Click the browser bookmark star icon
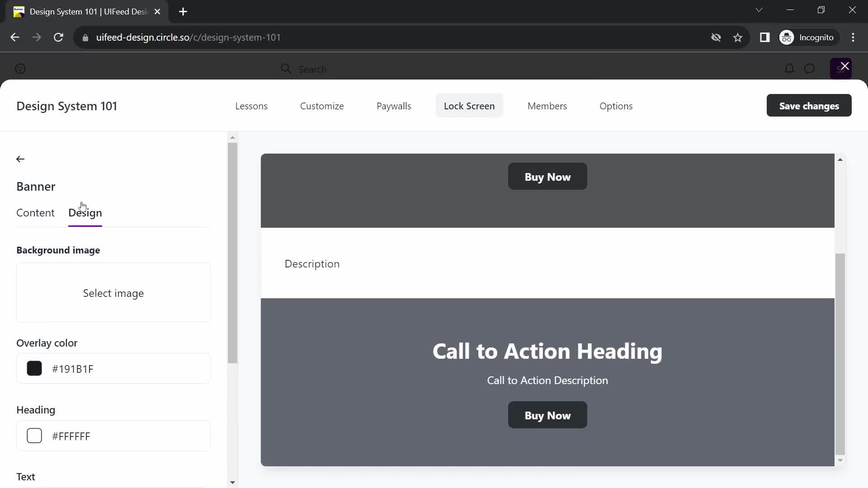Image resolution: width=868 pixels, height=488 pixels. [738, 38]
